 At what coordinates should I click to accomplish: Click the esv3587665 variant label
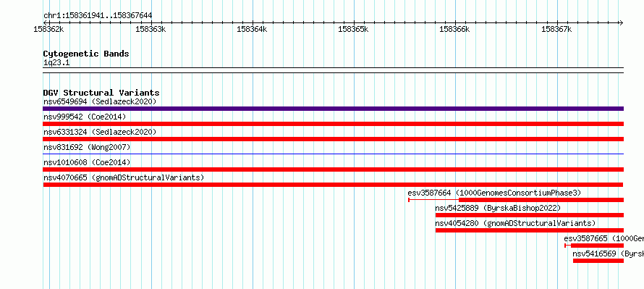[603, 238]
